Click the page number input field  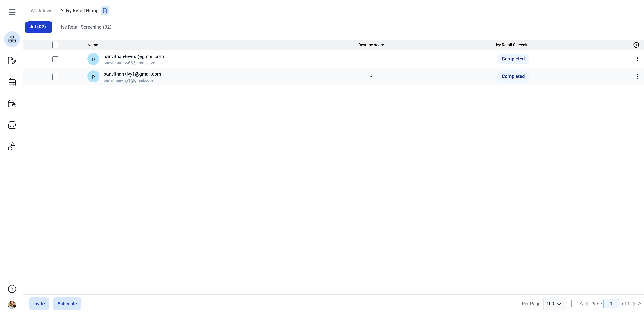coord(611,304)
